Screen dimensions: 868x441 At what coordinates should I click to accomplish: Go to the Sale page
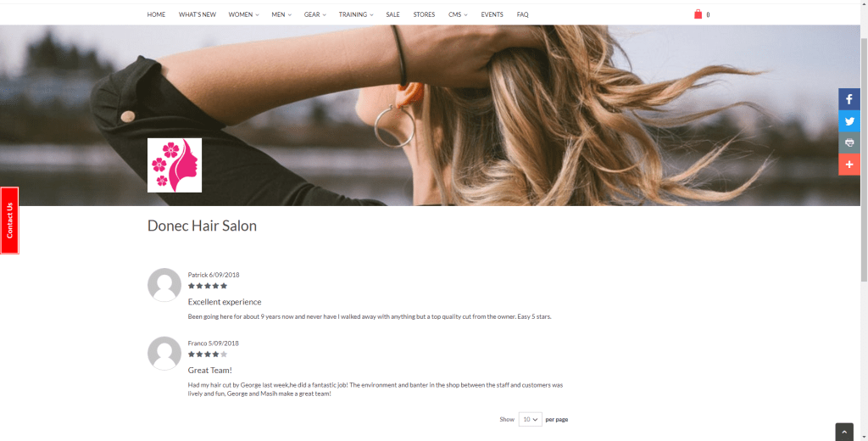[x=393, y=14]
